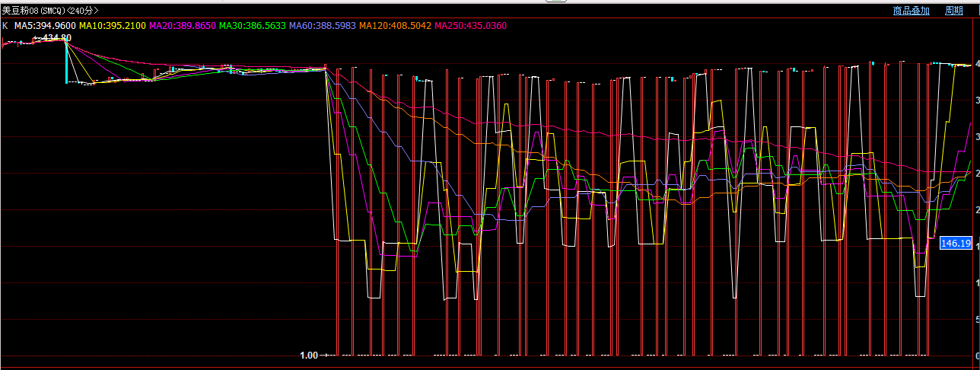Click the K indicator label

[5, 26]
